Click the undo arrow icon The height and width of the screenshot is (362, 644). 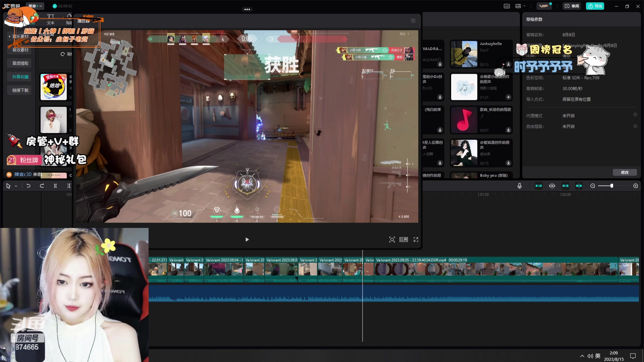tap(29, 186)
